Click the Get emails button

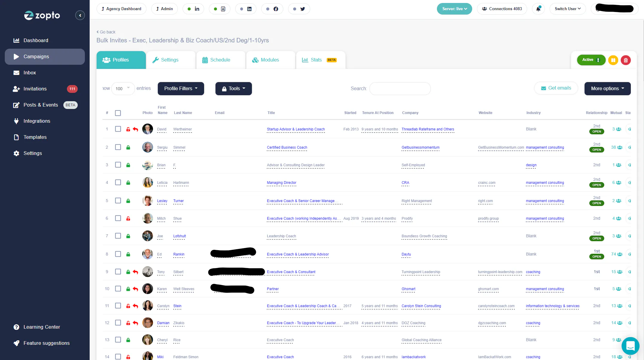[556, 88]
